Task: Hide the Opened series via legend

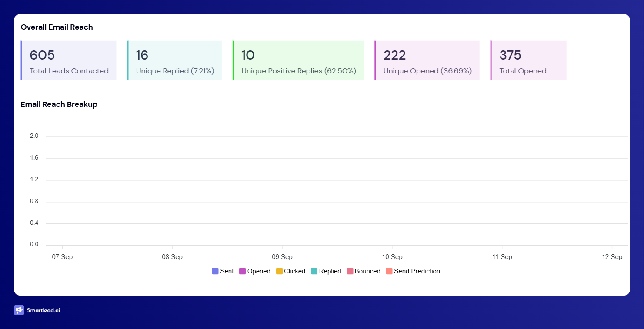Action: (x=255, y=271)
